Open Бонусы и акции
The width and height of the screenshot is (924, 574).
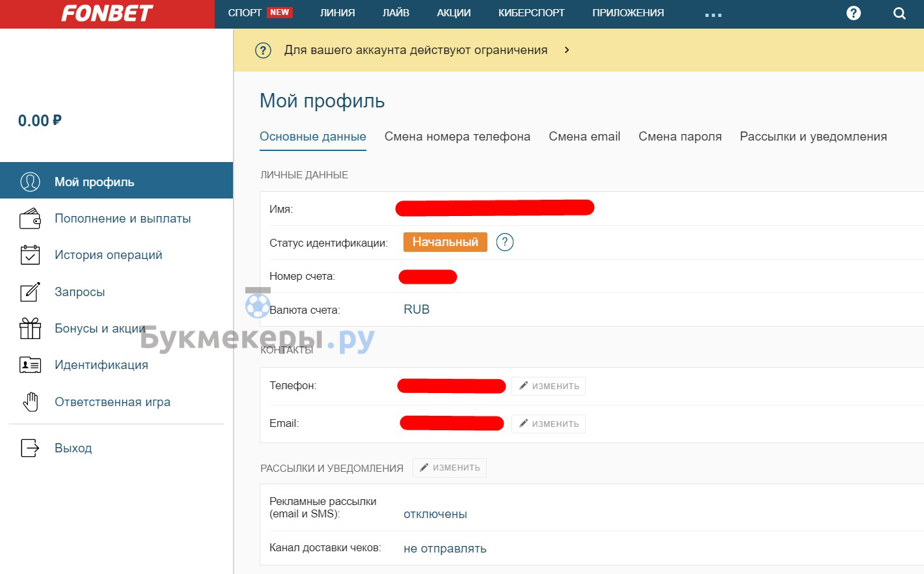(x=100, y=329)
